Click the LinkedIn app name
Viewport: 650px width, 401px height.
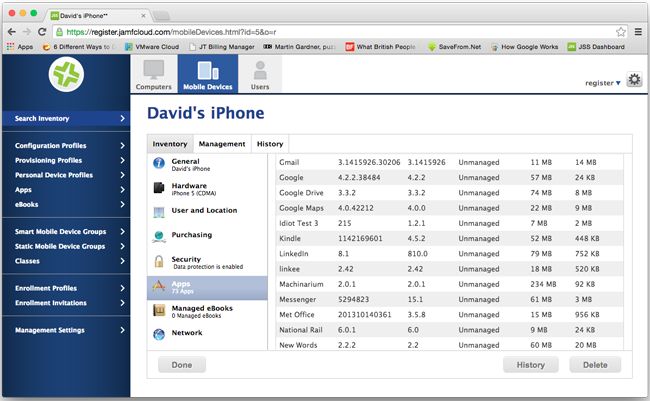(294, 254)
